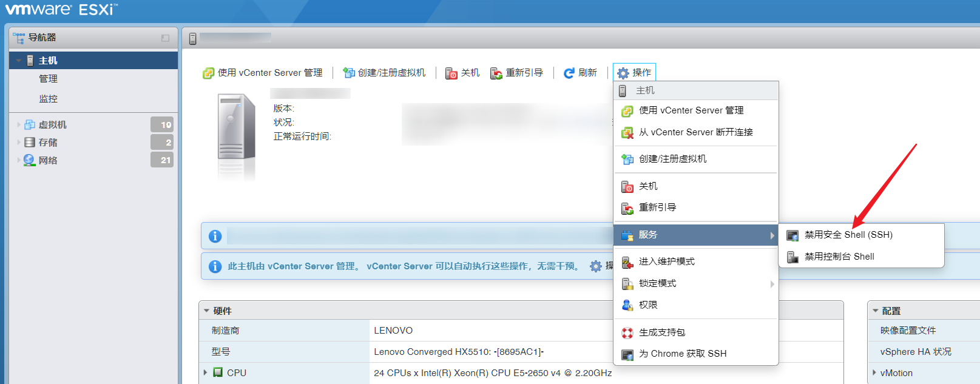The image size is (980, 384).
Task: Choose 使用 vCenter Server 管理 from the menu
Action: pos(696,110)
